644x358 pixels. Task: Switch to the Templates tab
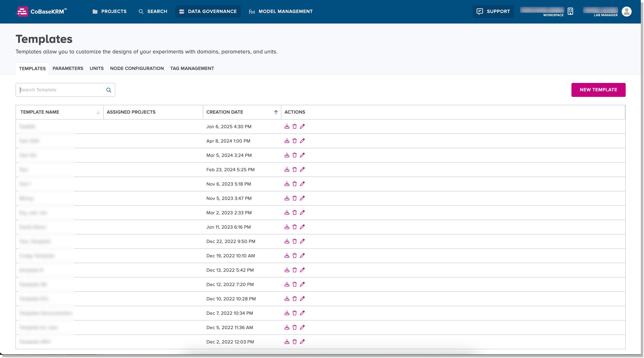[32, 69]
